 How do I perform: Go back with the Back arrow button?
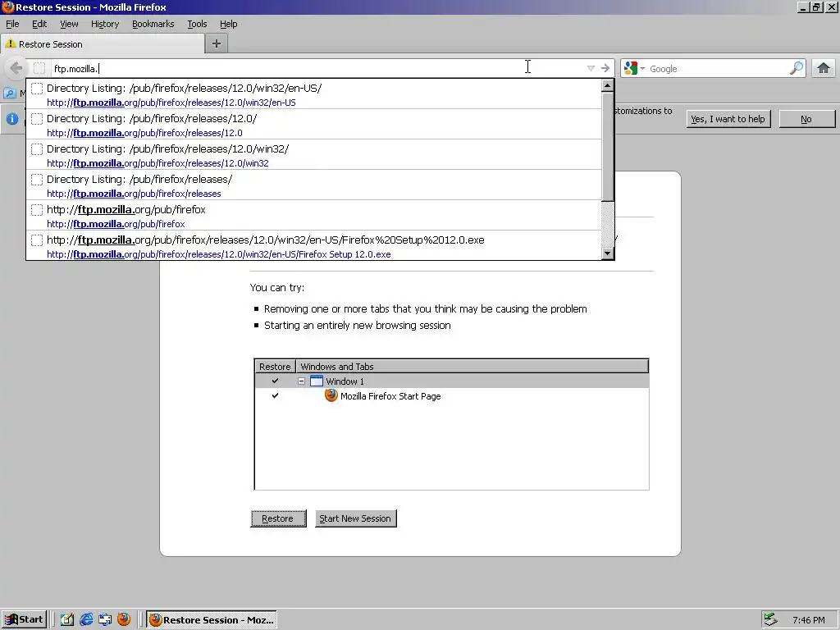pyautogui.click(x=16, y=69)
